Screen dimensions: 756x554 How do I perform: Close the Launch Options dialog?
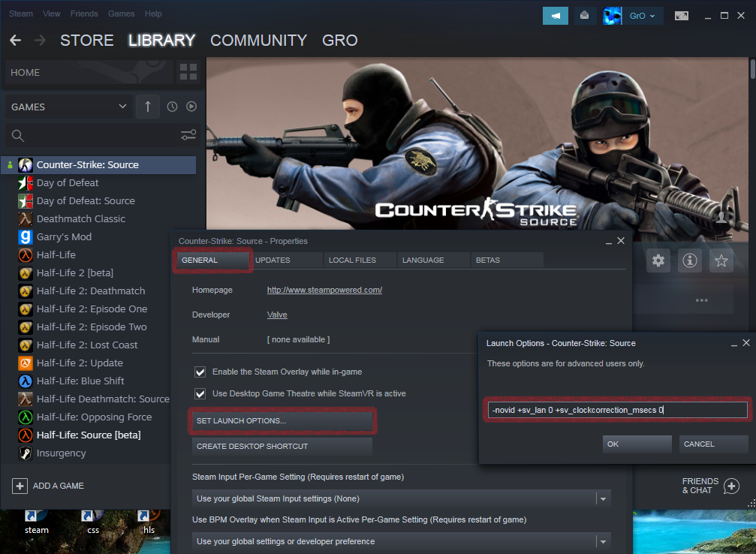click(746, 343)
